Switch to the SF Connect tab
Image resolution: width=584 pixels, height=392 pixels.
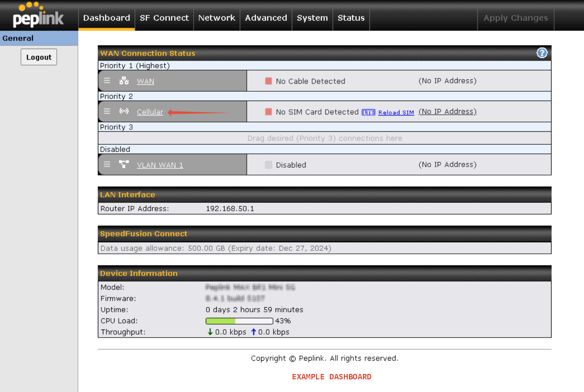[x=164, y=18]
